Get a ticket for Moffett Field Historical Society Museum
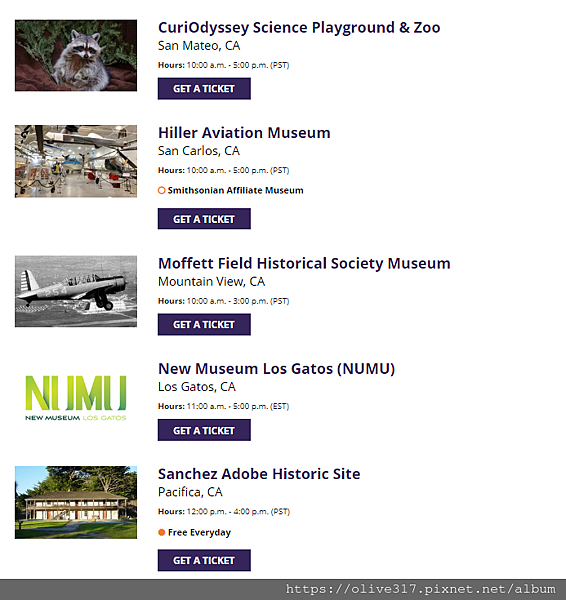This screenshot has width=566, height=600. (204, 324)
